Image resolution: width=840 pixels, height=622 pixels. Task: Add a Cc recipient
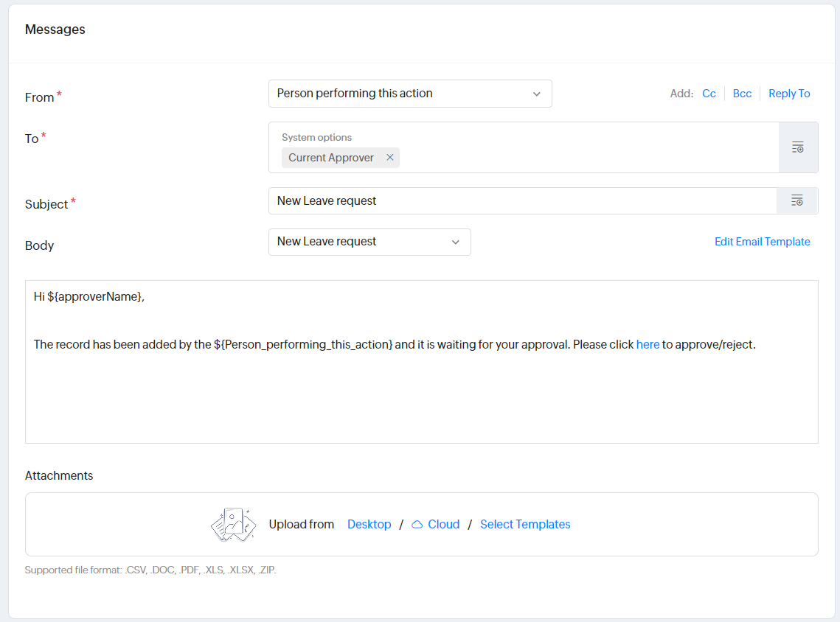[709, 94]
